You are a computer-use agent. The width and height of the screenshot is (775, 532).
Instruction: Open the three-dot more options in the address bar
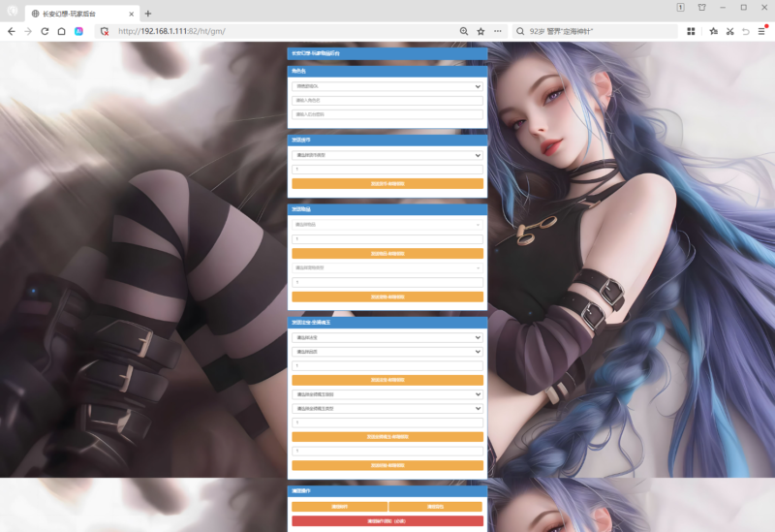coord(497,31)
